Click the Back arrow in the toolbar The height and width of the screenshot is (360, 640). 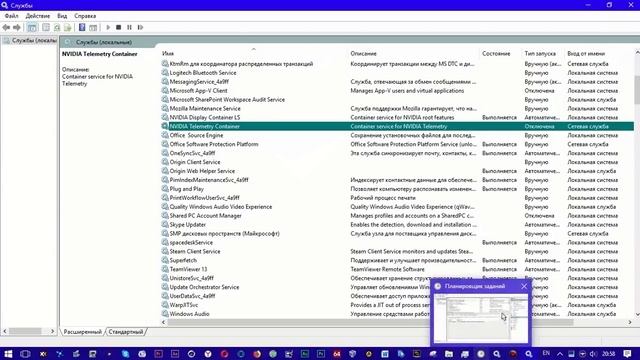(6, 27)
